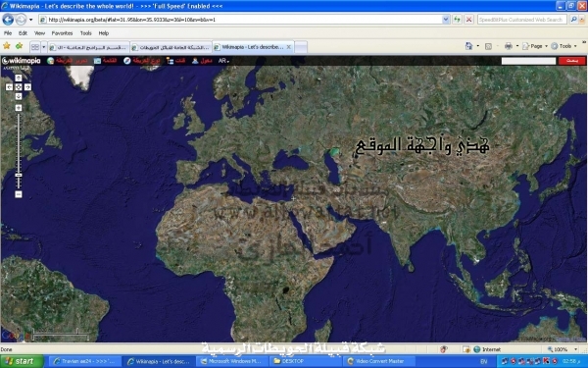
Task: Click the Quick Tabs grid icon
Action: (x=35, y=47)
